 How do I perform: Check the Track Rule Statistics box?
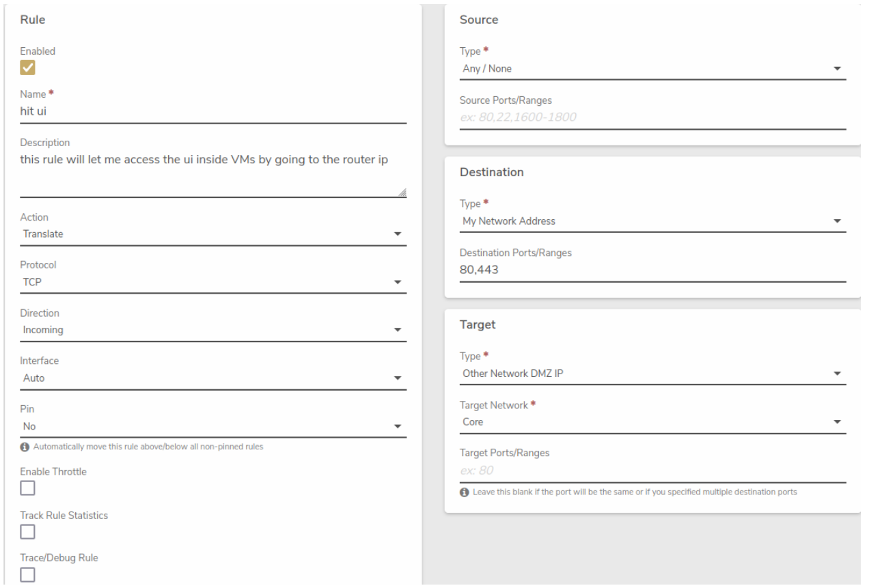tap(27, 531)
